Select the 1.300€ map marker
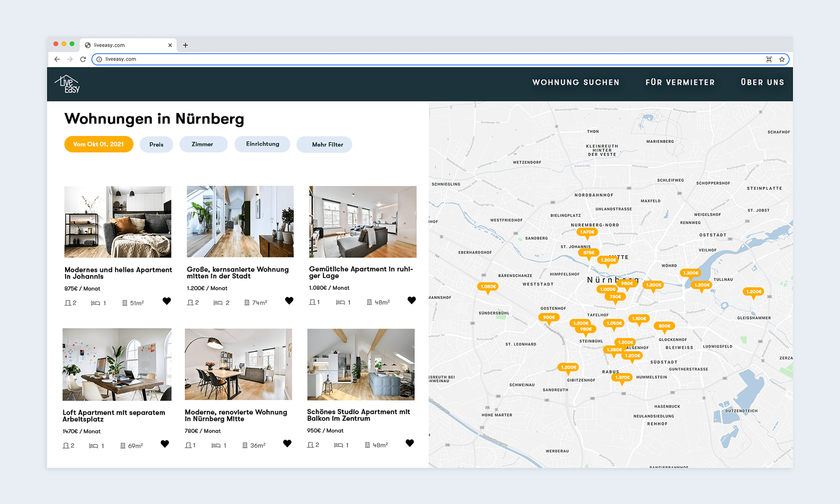Screen dimensions: 840x504 [691, 273]
